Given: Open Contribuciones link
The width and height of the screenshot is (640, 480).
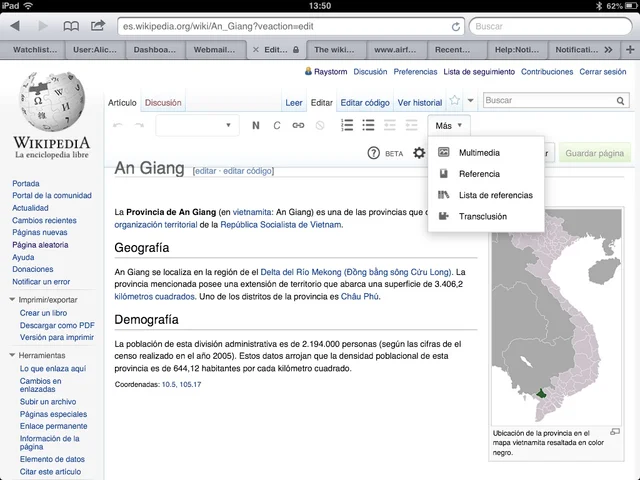Looking at the screenshot, I should point(547,72).
